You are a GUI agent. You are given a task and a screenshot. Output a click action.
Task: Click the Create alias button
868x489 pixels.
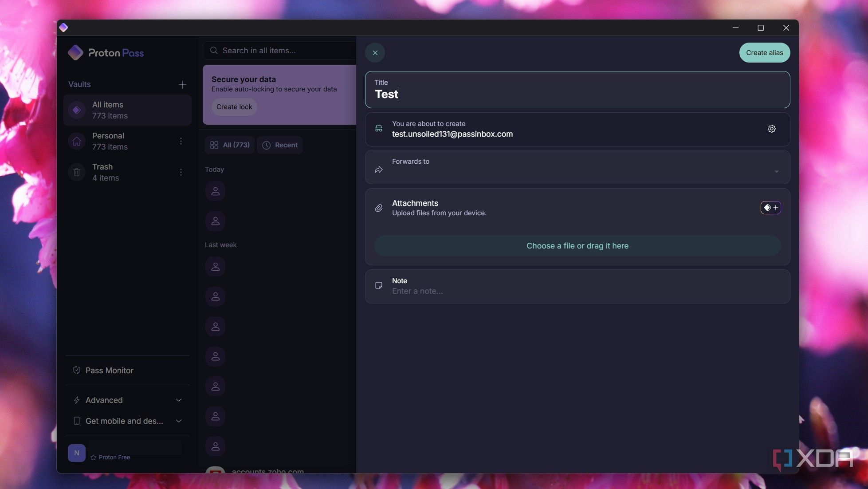click(x=764, y=53)
